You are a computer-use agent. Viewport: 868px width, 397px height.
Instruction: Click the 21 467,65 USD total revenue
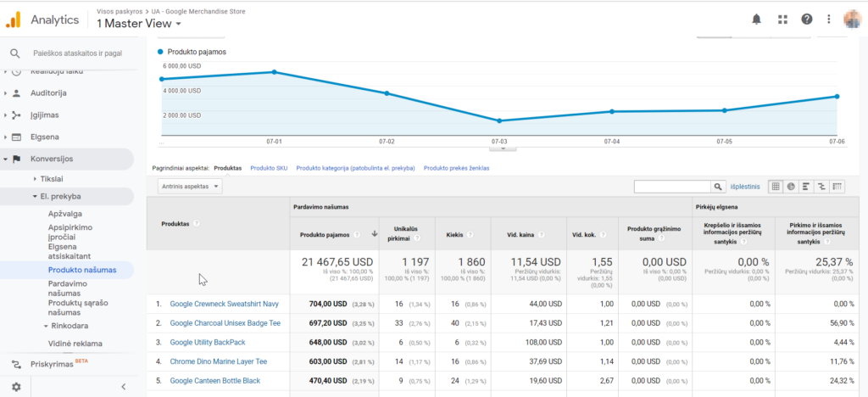coord(337,262)
